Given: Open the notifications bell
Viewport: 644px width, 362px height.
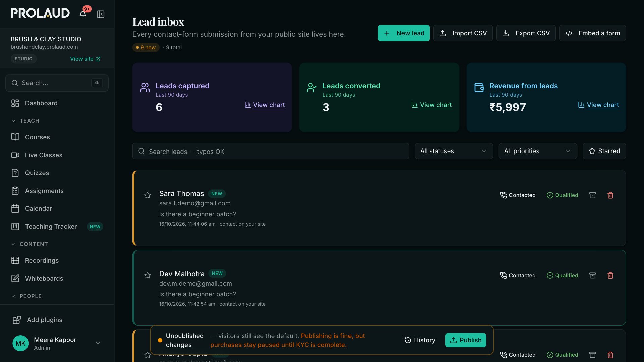Looking at the screenshot, I should coord(83,14).
